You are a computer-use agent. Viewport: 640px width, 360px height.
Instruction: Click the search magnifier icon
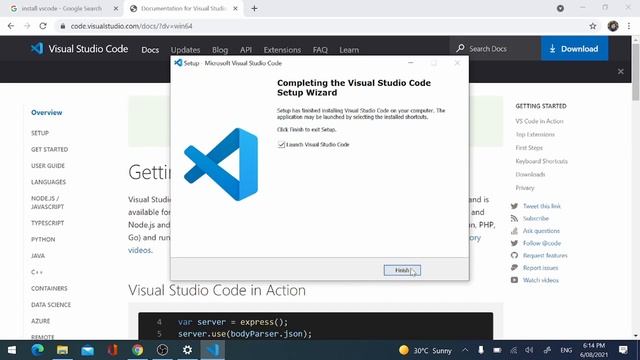(460, 49)
